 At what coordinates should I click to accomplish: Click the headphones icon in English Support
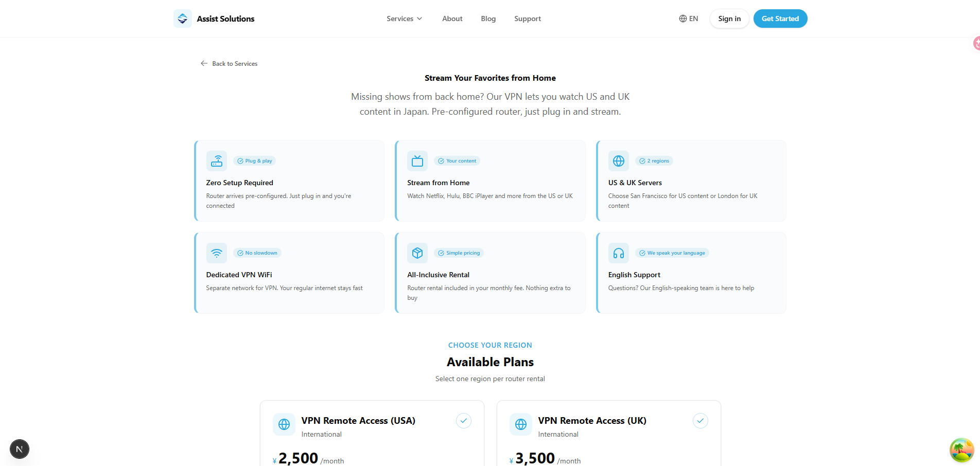click(618, 253)
